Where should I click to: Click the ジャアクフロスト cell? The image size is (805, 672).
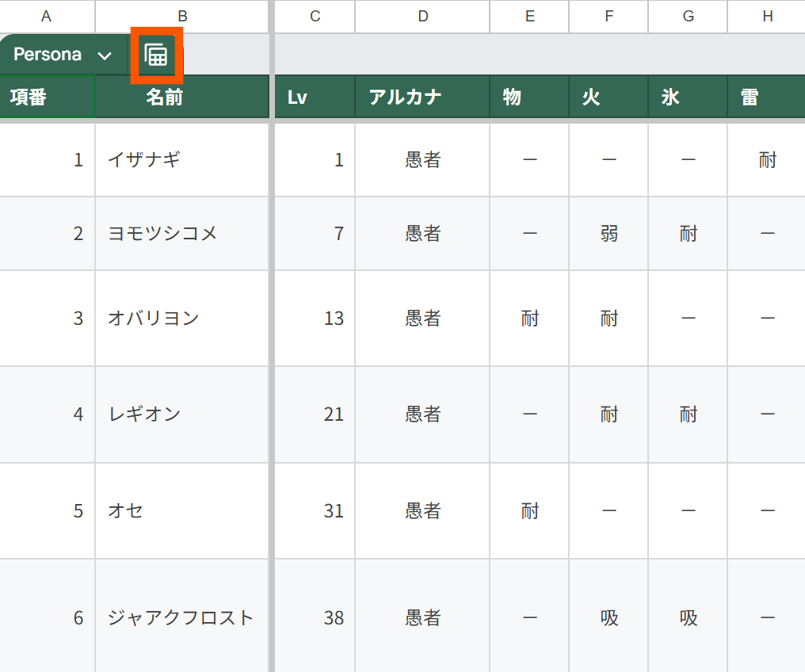click(x=182, y=617)
